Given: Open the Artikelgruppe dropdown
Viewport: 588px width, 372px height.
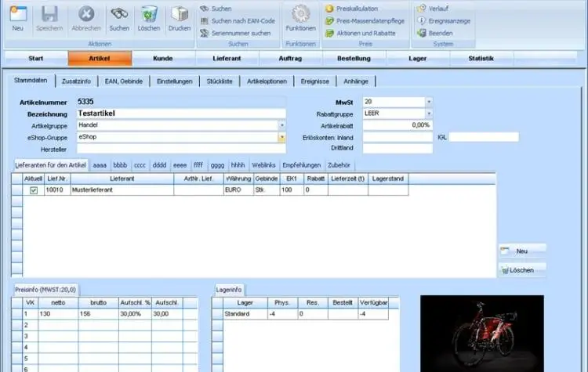Looking at the screenshot, I should 281,125.
